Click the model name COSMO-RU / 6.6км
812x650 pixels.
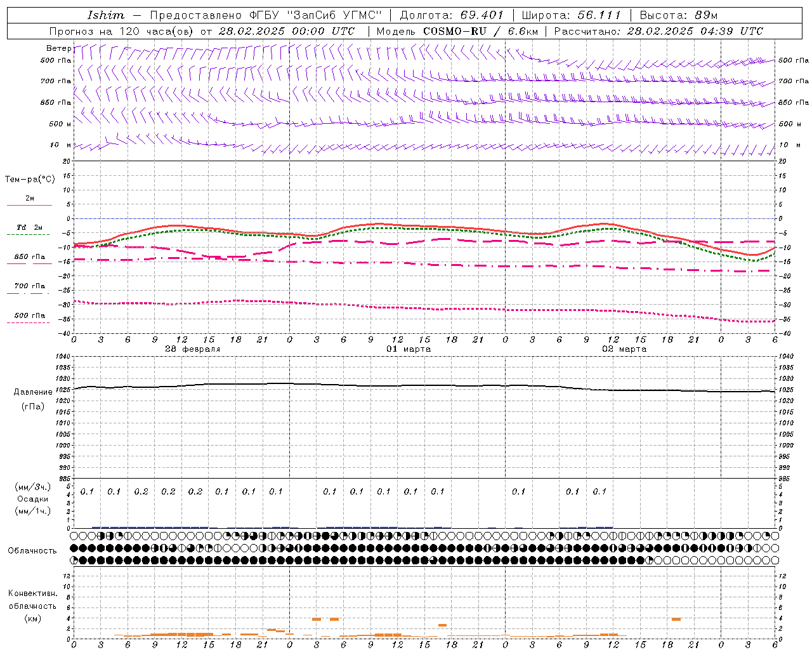coord(480,31)
